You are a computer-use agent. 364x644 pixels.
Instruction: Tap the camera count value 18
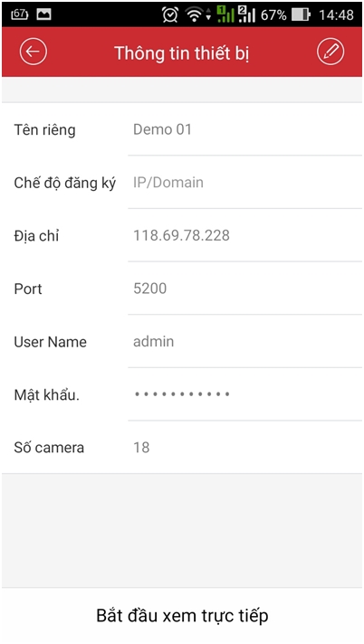point(141,447)
